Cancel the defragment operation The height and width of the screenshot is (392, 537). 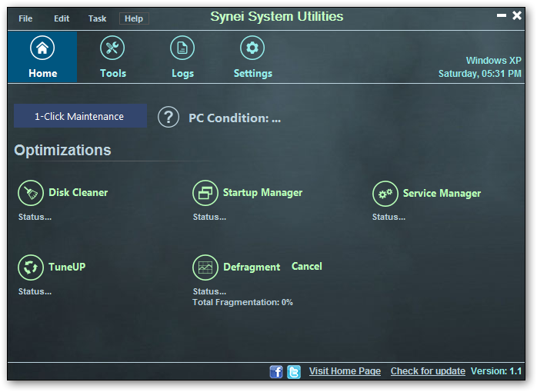[x=307, y=266]
